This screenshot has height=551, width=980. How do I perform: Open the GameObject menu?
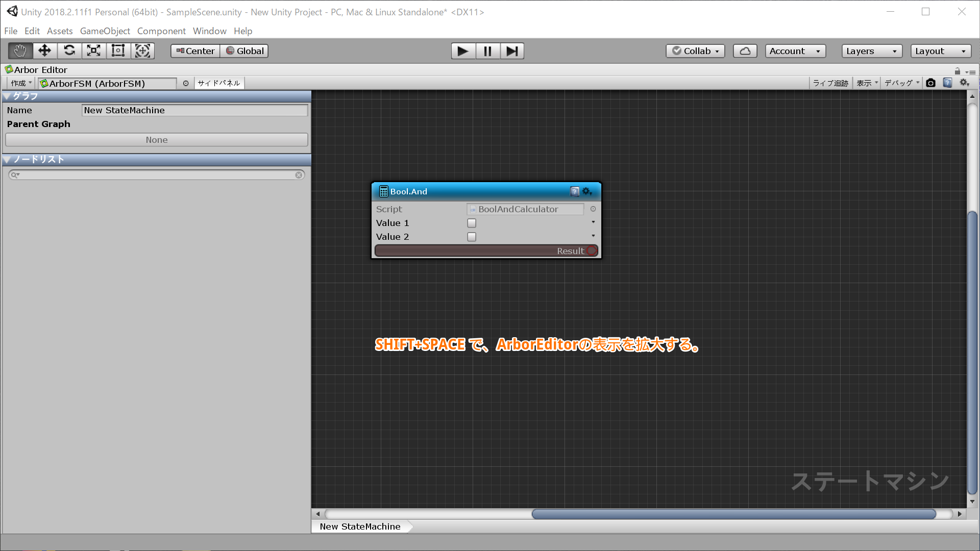pyautogui.click(x=105, y=31)
